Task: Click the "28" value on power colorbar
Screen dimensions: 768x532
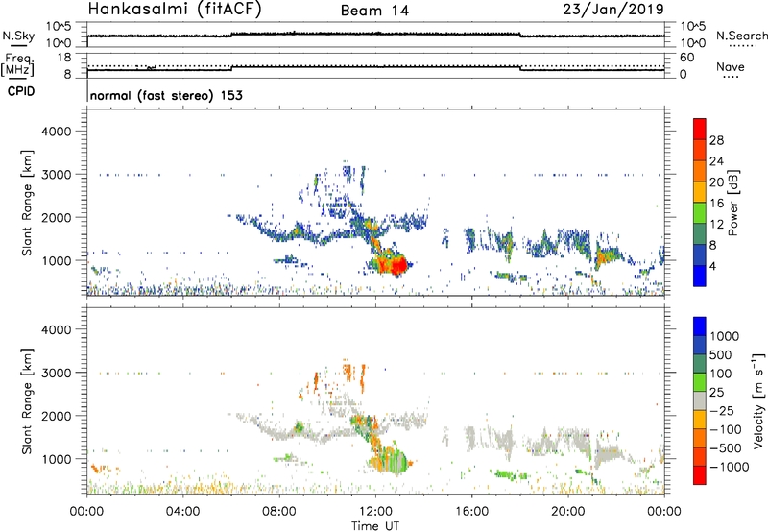Action: [716, 140]
